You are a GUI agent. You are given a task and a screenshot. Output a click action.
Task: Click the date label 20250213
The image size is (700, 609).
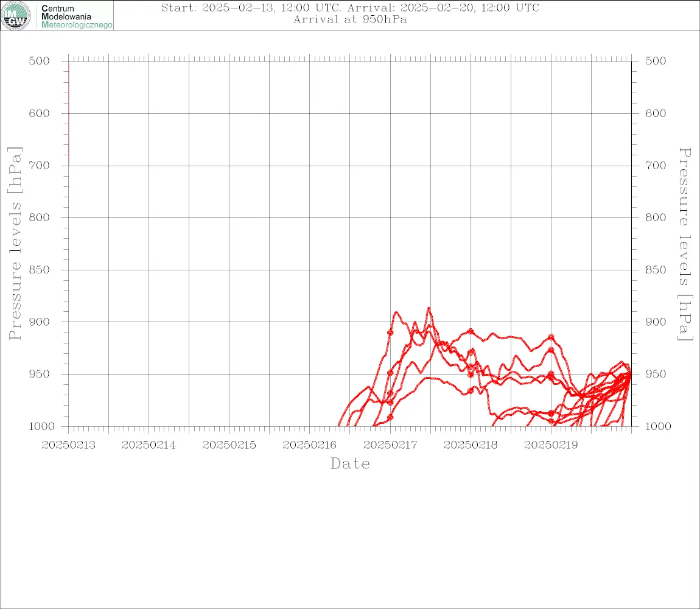[x=68, y=445]
